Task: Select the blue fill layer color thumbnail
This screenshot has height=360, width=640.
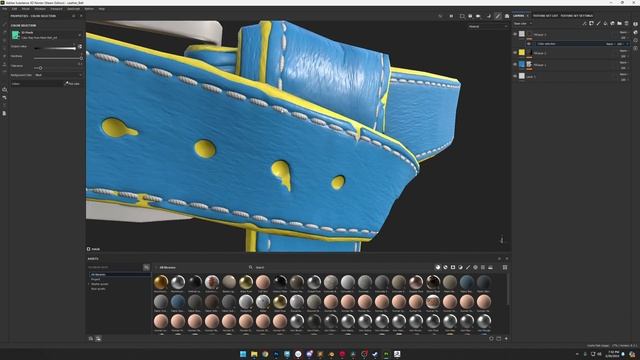Action: coord(522,64)
